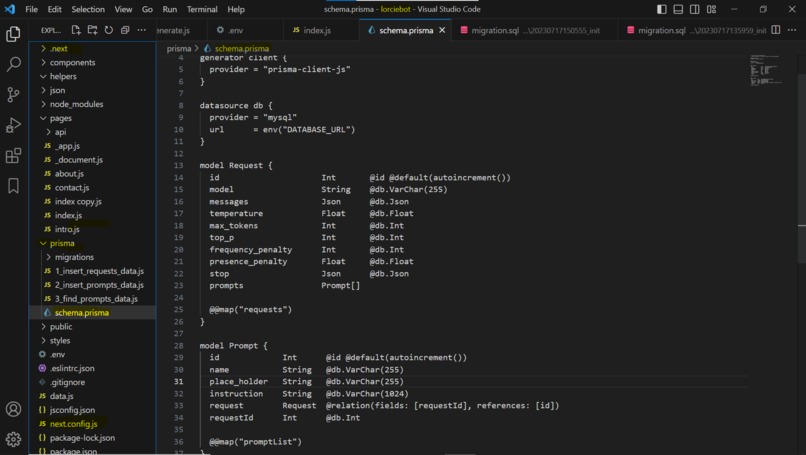
Task: Open the Accounts menu icon
Action: (x=13, y=409)
